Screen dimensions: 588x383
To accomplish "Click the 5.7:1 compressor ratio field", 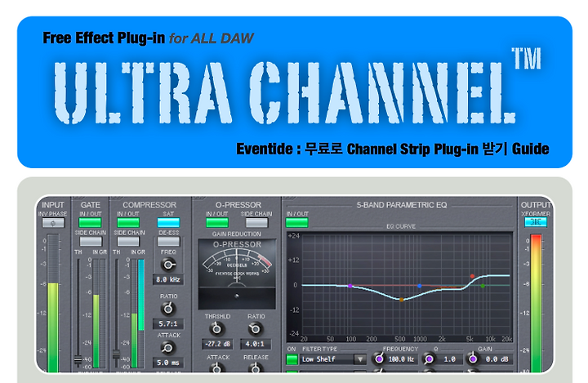I will pos(168,323).
